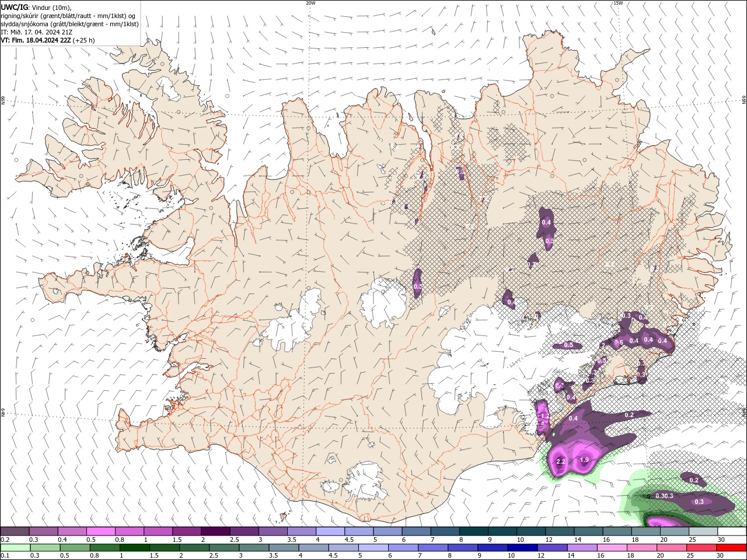Viewport: 747px width, 560px height.
Task: Select the light grey 25 swatch on snow scale
Action: (703, 531)
